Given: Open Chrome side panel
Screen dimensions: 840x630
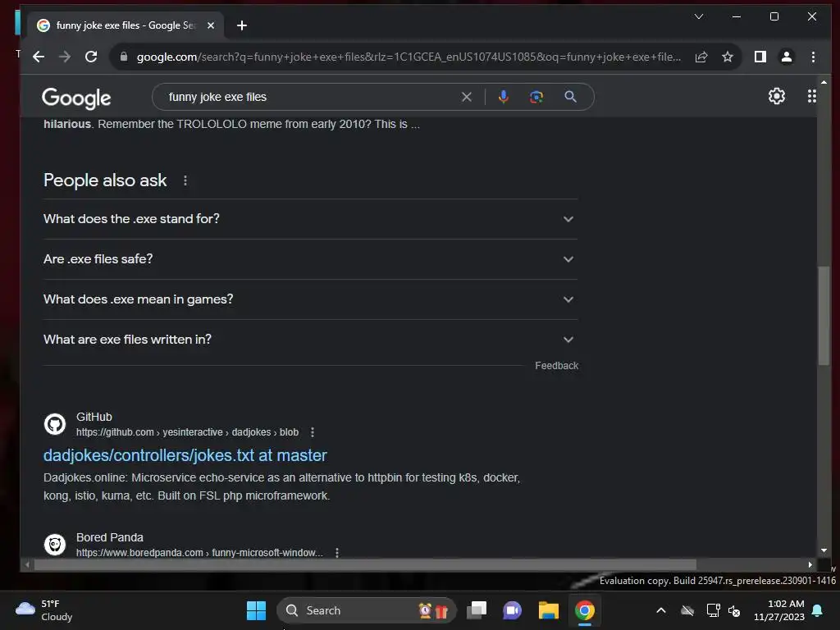Looking at the screenshot, I should (x=760, y=57).
